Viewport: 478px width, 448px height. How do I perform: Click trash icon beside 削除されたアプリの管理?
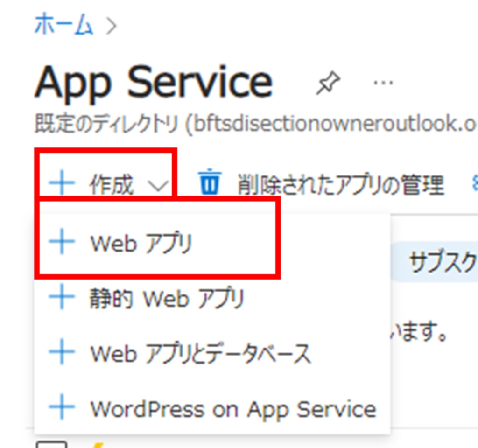point(210,182)
